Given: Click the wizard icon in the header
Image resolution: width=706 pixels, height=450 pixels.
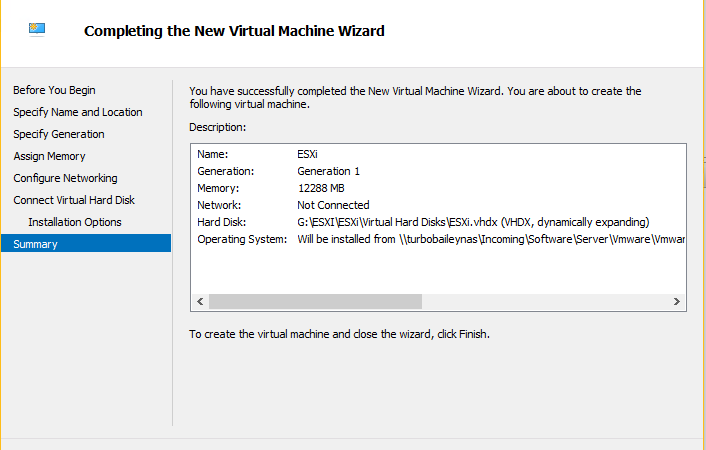Looking at the screenshot, I should (x=40, y=30).
